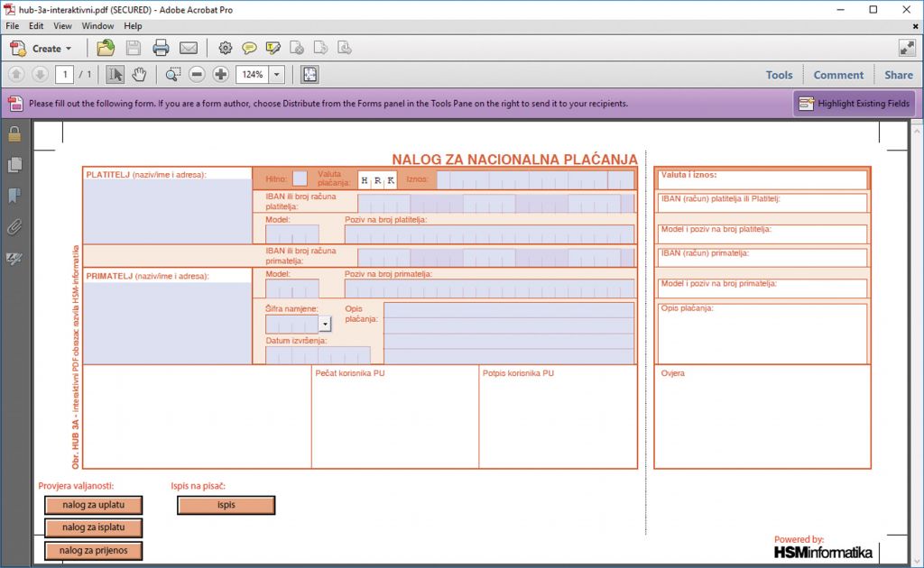Open the Security lock panel
The width and height of the screenshot is (924, 568).
pyautogui.click(x=14, y=134)
